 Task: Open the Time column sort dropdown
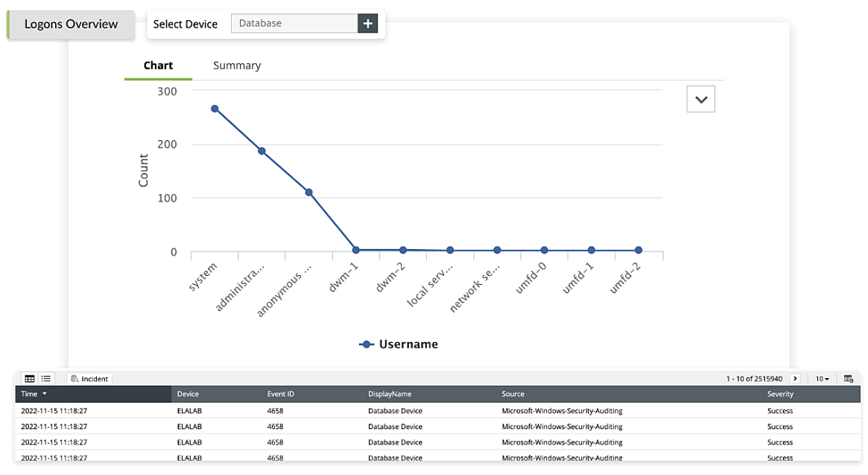[43, 394]
